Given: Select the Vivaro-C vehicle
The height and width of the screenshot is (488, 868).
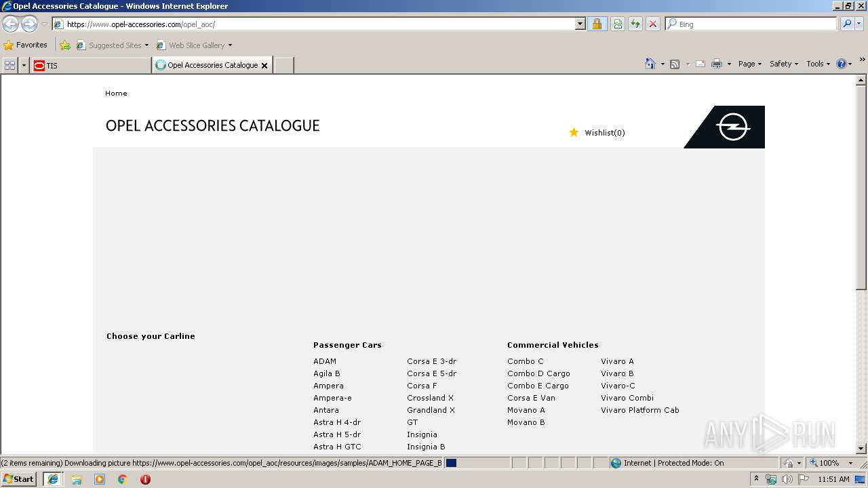Looking at the screenshot, I should point(618,386).
